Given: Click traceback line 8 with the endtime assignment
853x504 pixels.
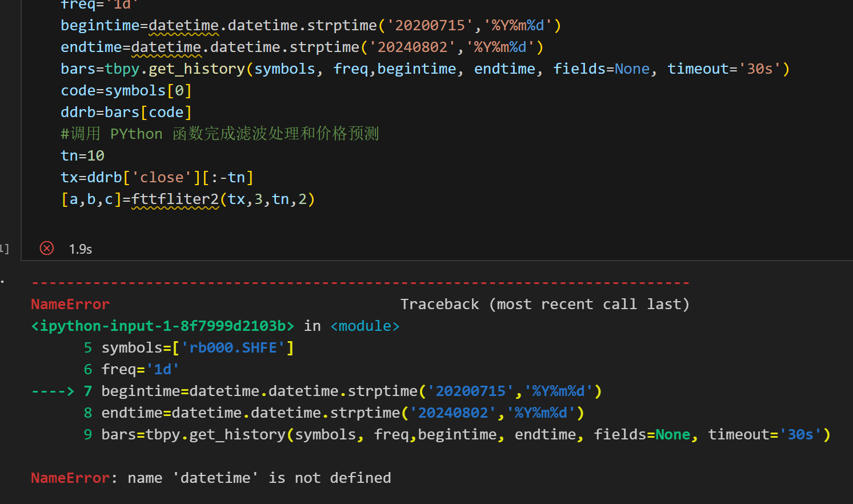Looking at the screenshot, I should [x=334, y=413].
